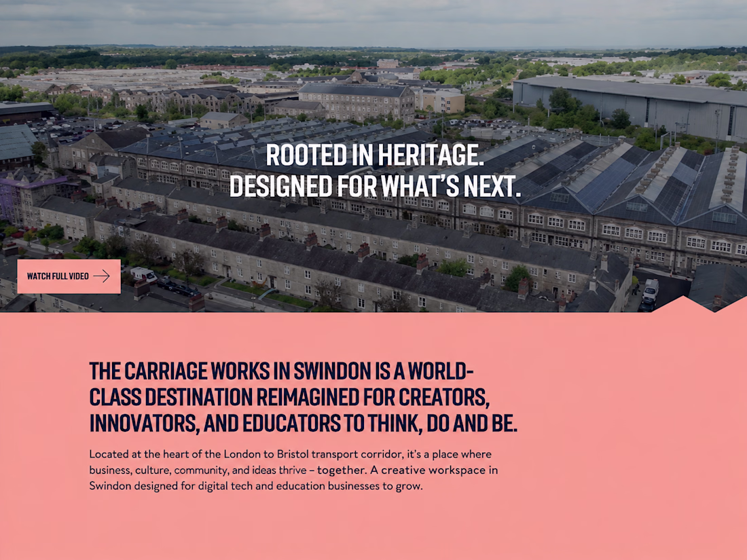Click the paragraph starting 'Located at the heart'
The image size is (747, 560).
[x=293, y=470]
